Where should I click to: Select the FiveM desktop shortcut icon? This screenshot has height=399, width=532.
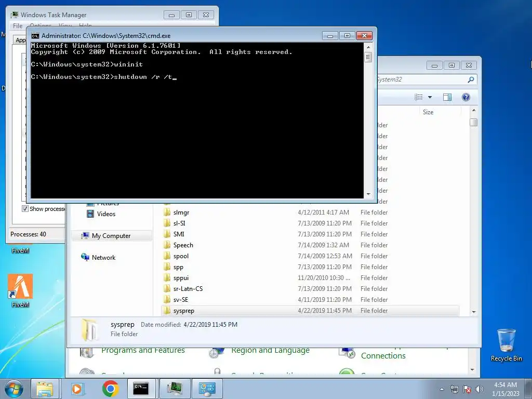coord(20,291)
